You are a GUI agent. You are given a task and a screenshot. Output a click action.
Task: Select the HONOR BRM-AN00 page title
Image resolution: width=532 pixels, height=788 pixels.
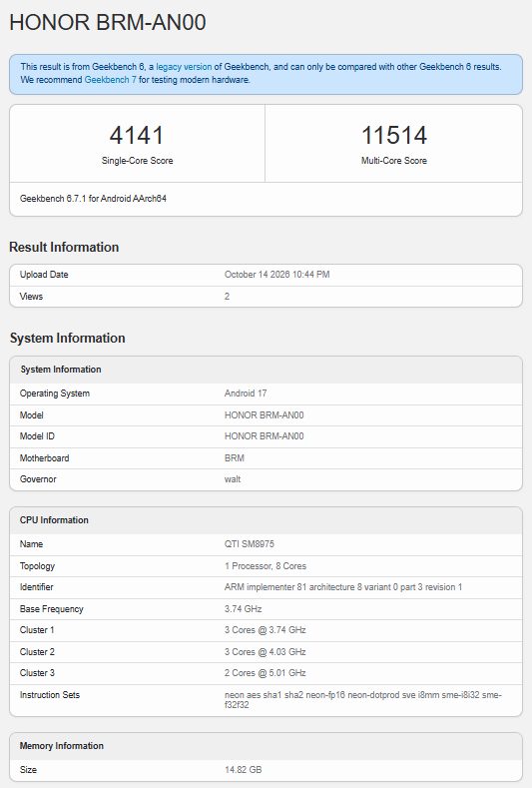click(108, 23)
